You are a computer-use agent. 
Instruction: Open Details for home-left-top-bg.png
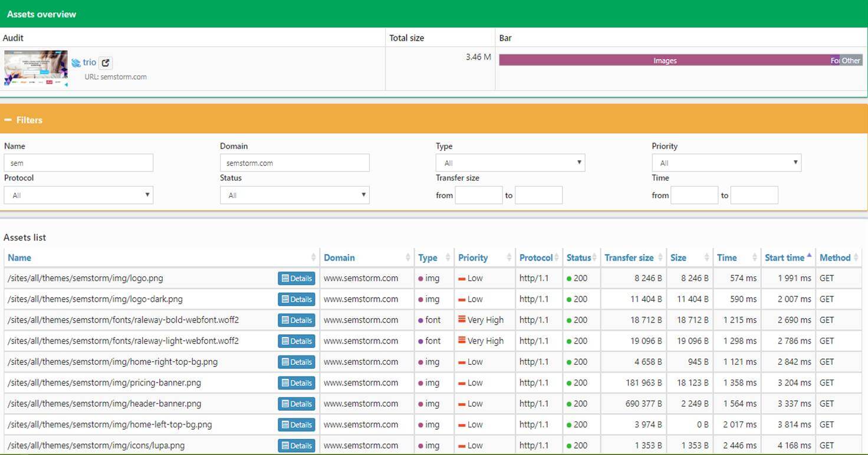297,425
